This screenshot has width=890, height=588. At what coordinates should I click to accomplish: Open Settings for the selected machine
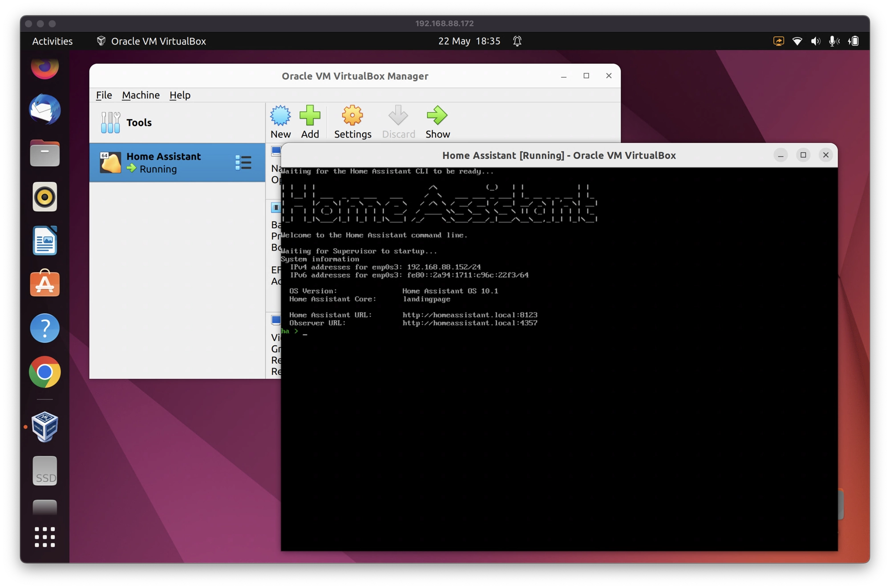[352, 122]
